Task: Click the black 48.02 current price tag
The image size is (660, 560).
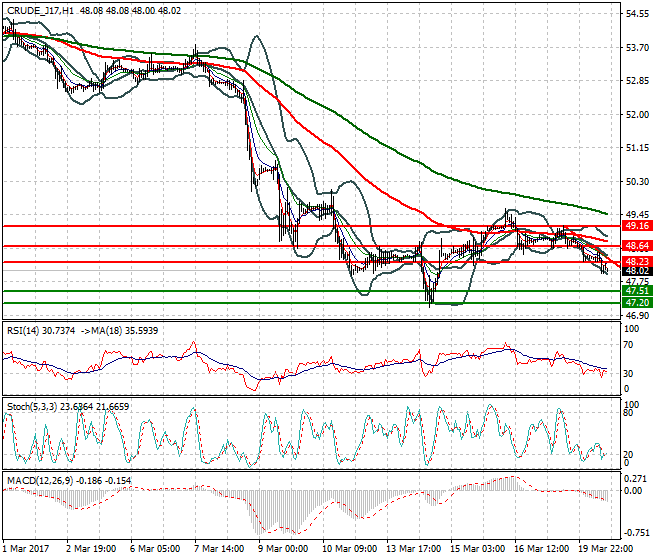Action: [x=637, y=271]
